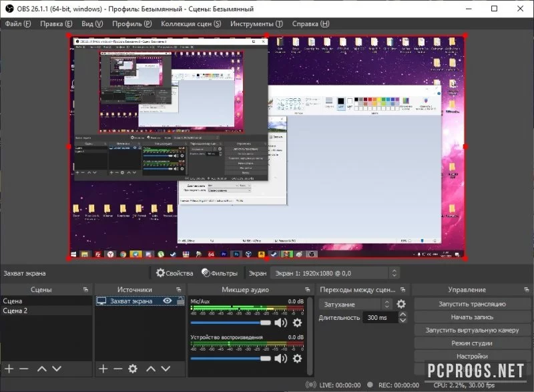Select Захват экрана source row
Image resolution: width=534 pixels, height=392 pixels.
click(x=140, y=301)
